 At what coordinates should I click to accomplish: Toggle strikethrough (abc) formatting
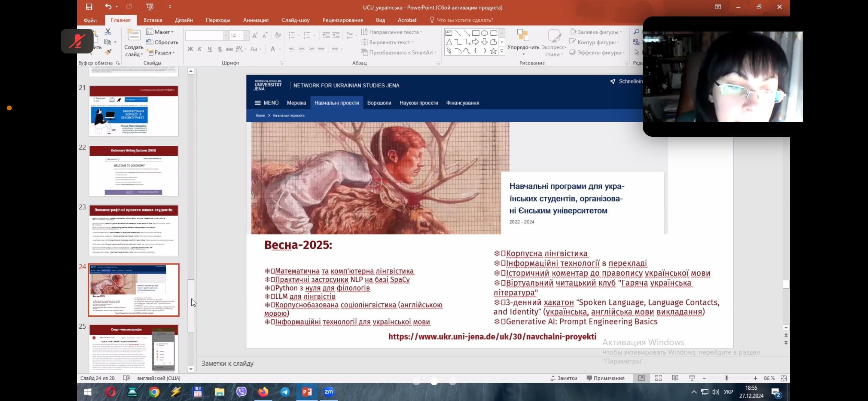229,49
